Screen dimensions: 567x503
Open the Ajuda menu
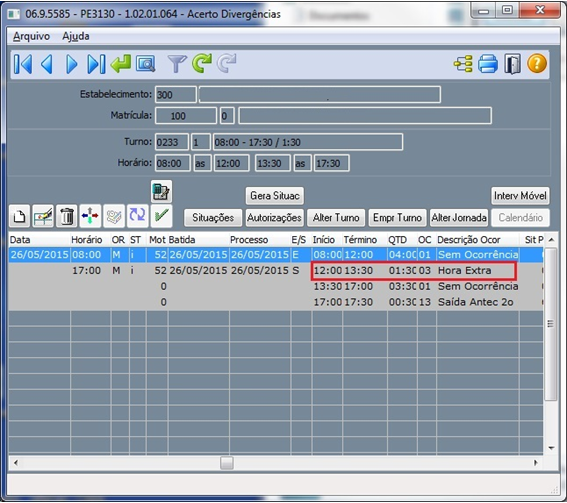point(76,37)
